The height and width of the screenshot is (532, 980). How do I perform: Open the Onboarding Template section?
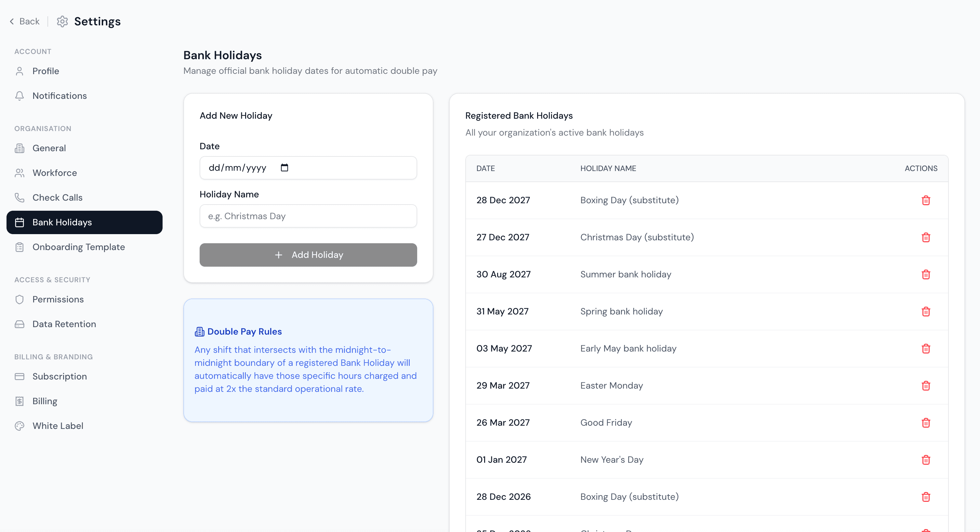coord(85,247)
